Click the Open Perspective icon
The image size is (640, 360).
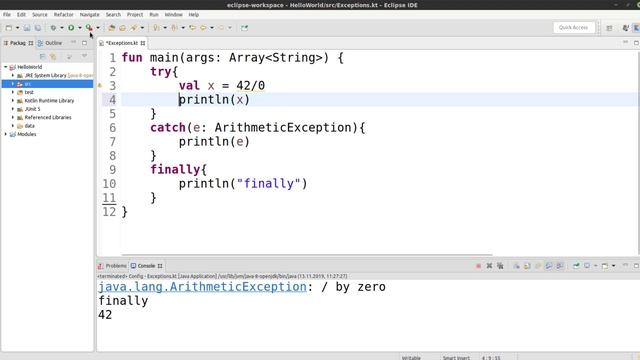click(609, 28)
